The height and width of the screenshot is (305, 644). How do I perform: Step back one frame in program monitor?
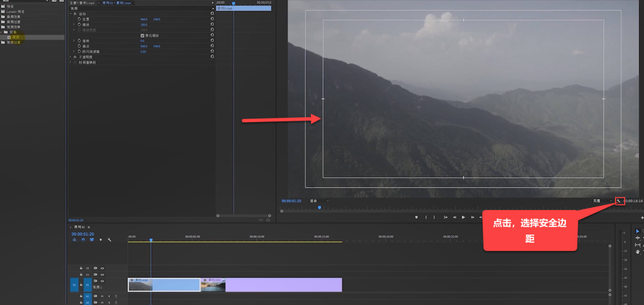pos(454,217)
